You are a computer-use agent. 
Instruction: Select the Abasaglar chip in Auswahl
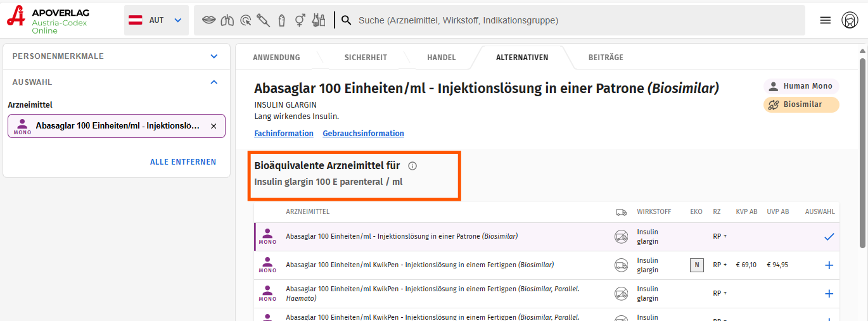(x=117, y=126)
